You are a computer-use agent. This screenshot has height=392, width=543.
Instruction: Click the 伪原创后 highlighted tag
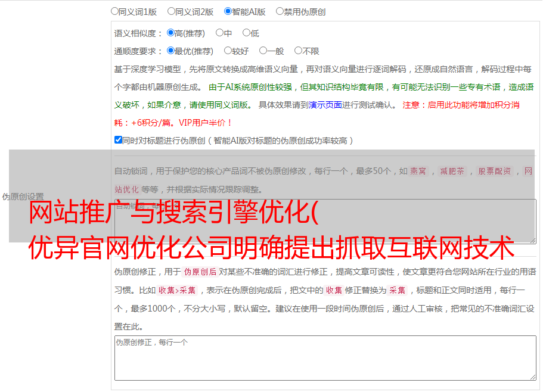coord(200,272)
